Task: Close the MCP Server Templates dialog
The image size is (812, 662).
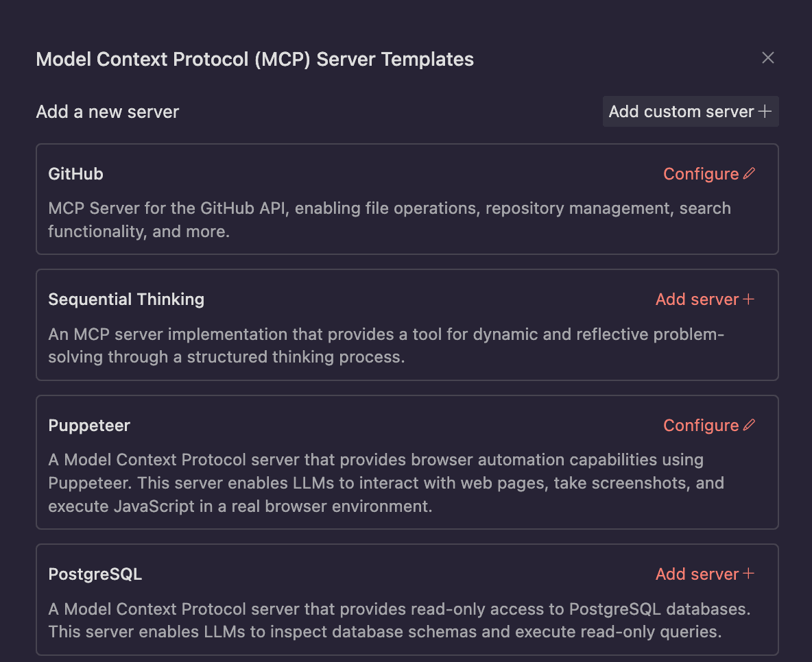Action: point(768,58)
